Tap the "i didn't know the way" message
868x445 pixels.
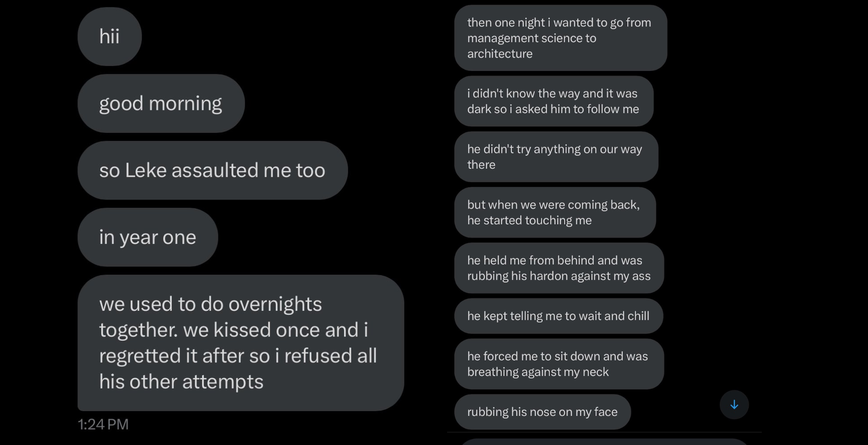coord(553,101)
